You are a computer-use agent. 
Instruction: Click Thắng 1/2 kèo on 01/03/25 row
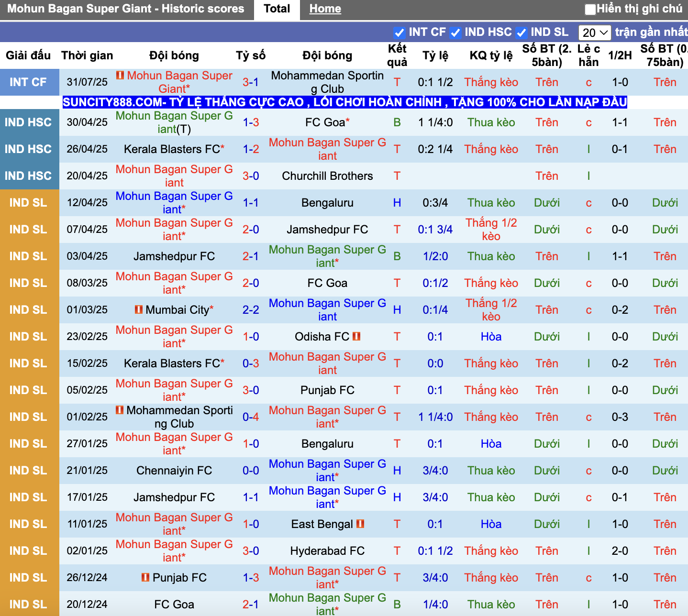(491, 310)
